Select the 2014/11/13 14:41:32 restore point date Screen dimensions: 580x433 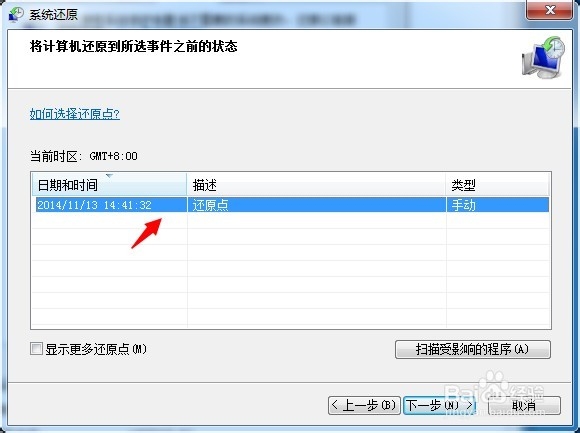click(95, 205)
